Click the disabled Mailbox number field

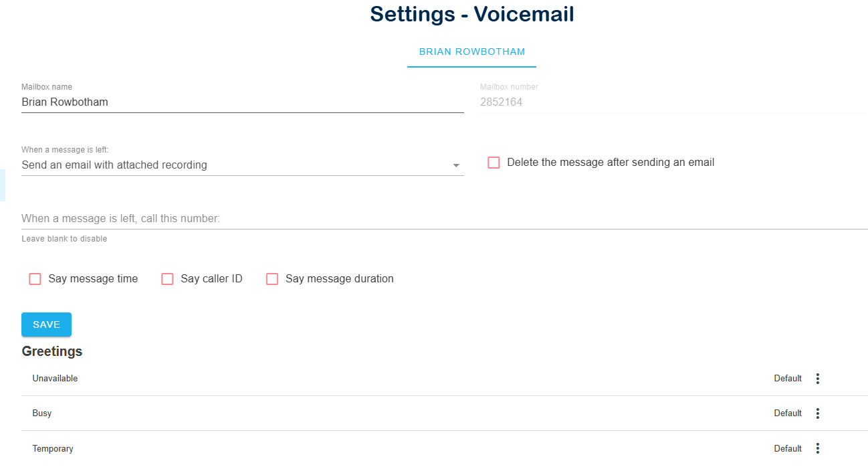pyautogui.click(x=673, y=102)
